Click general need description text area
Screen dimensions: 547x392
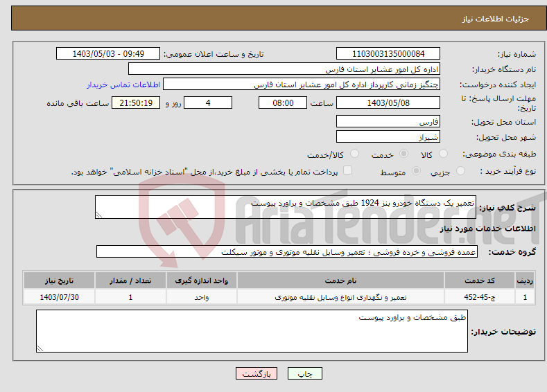286,207
